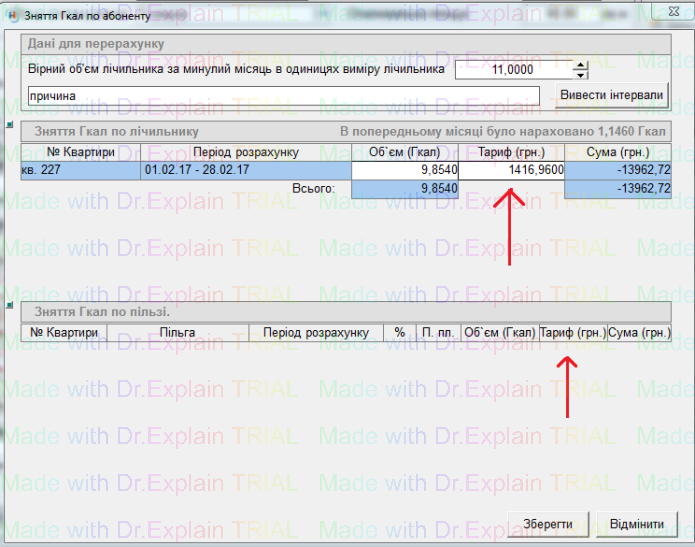Click the window icon in the title bar
Viewport: 695px width, 547px height.
[12, 18]
